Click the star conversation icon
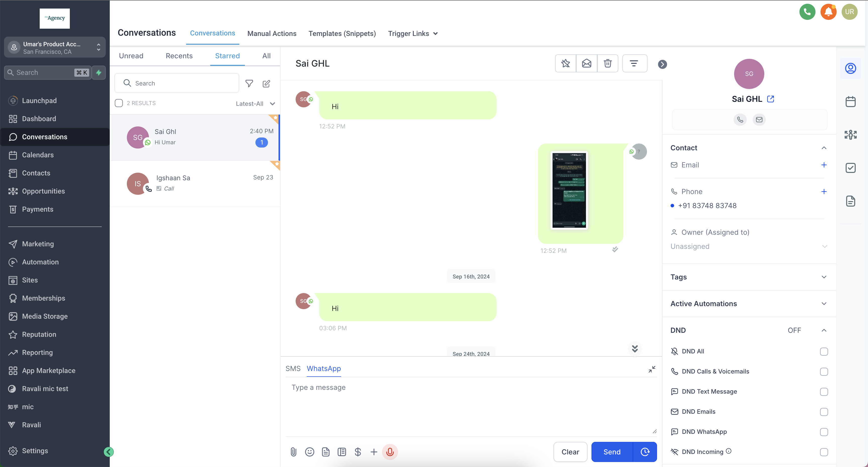This screenshot has height=467, width=868. coord(565,63)
